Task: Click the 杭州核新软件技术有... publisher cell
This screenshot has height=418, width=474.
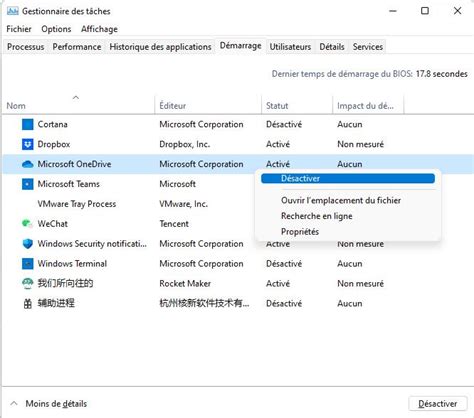Action: click(204, 303)
